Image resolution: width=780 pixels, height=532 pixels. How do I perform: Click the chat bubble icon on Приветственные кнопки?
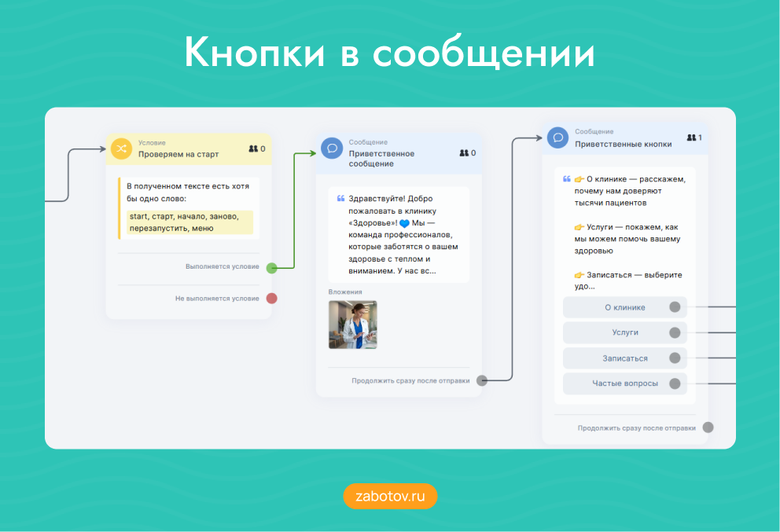[557, 138]
